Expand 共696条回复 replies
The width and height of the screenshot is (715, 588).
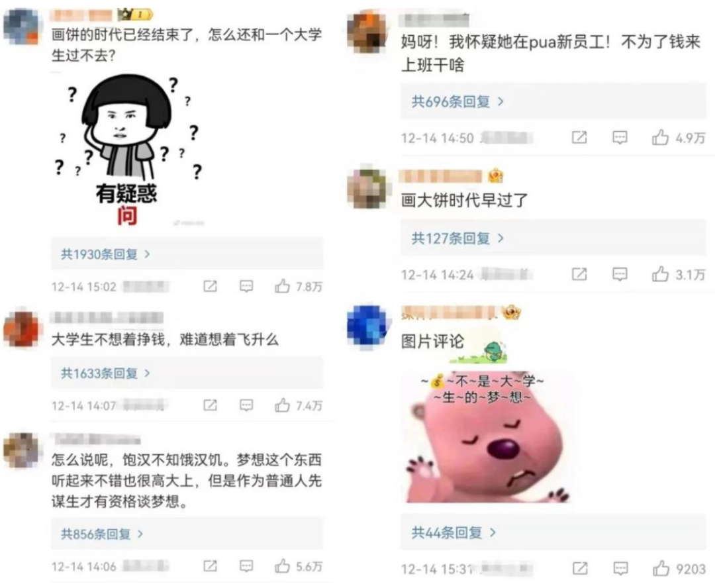tap(553, 101)
